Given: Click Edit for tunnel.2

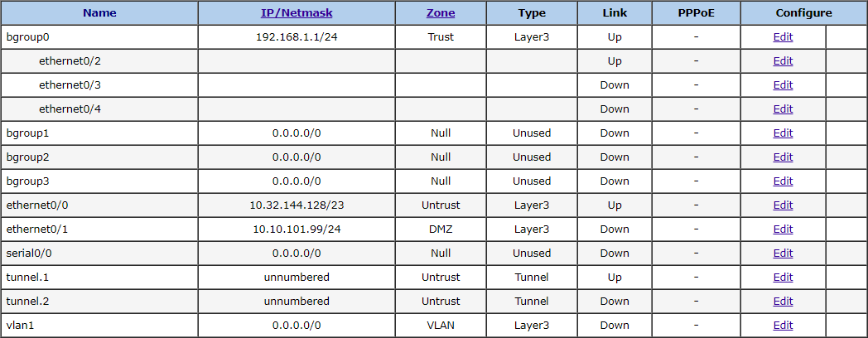Looking at the screenshot, I should coord(783,302).
